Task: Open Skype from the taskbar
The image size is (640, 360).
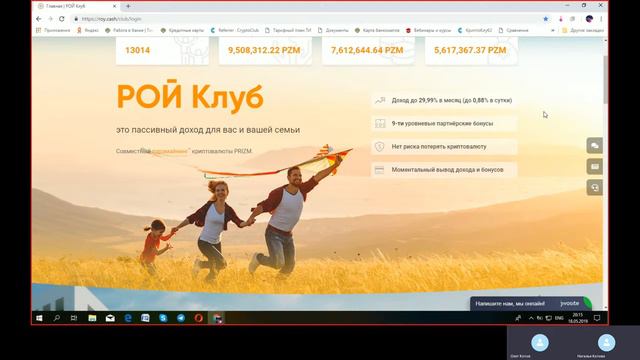Action: tap(163, 318)
